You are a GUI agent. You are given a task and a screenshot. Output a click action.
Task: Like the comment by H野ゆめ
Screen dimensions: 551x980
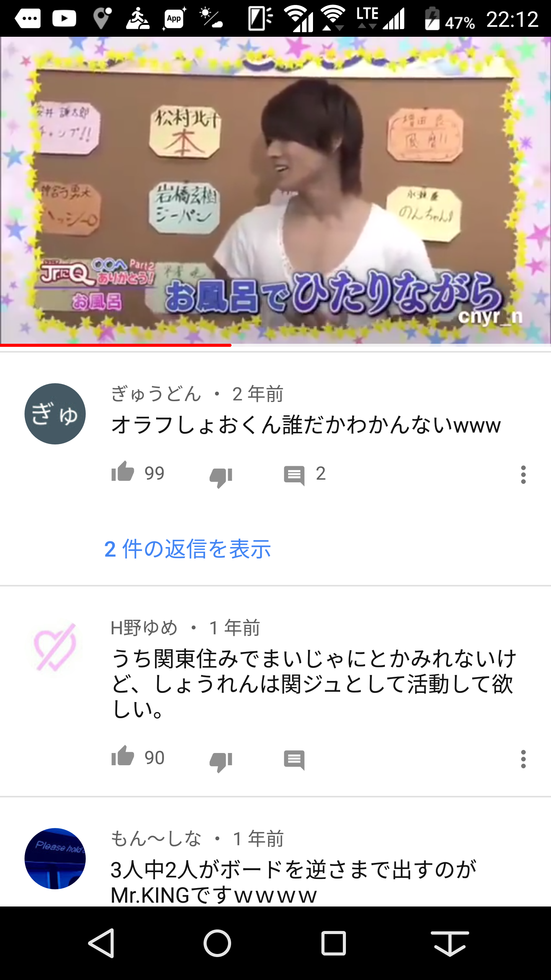point(122,757)
